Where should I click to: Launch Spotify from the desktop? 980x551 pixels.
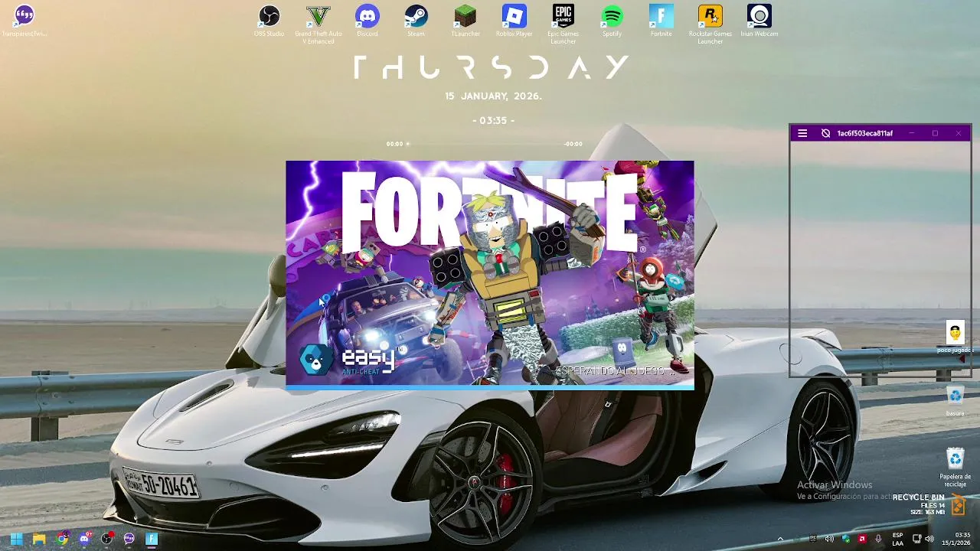(612, 21)
